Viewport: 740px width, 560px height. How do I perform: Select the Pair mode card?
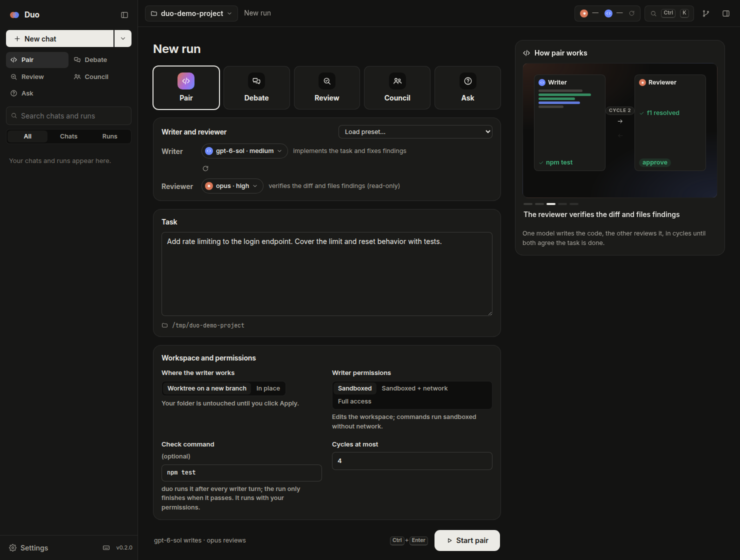pos(186,87)
